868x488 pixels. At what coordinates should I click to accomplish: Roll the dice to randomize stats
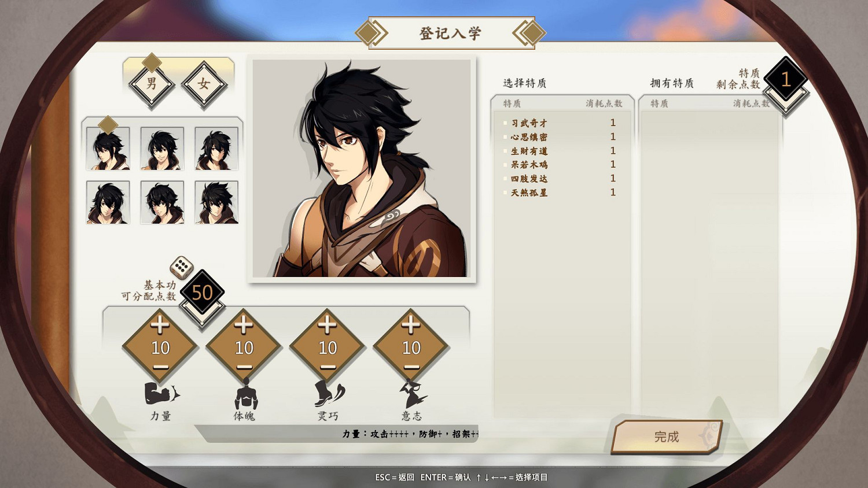pos(181,267)
